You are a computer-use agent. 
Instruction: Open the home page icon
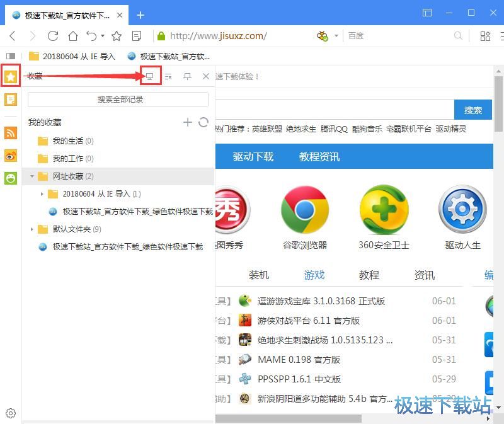tap(73, 36)
